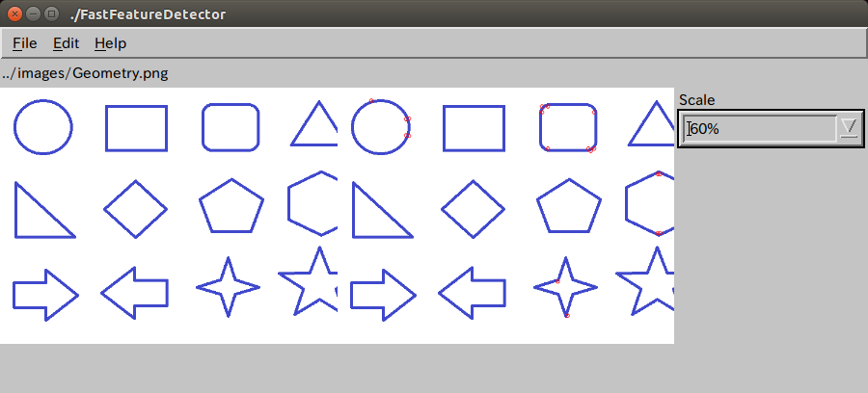Click the circle without any red markers
This screenshot has width=868, height=393.
(x=43, y=126)
